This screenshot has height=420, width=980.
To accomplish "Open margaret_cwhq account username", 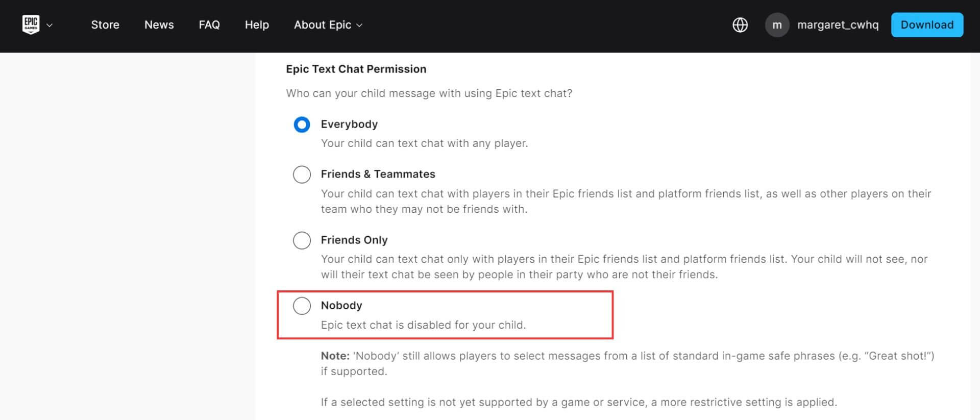I will pos(838,25).
